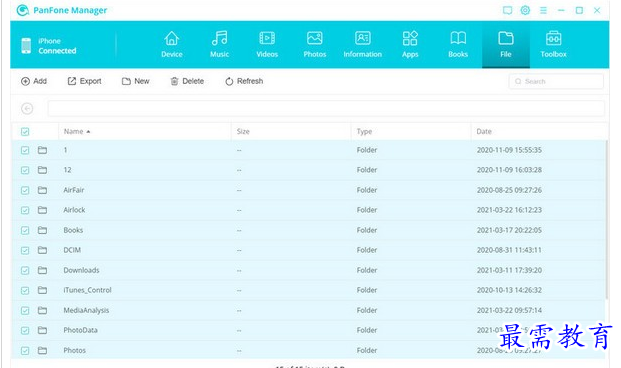Select the File tab
Image resolution: width=621 pixels, height=368 pixels.
click(506, 44)
